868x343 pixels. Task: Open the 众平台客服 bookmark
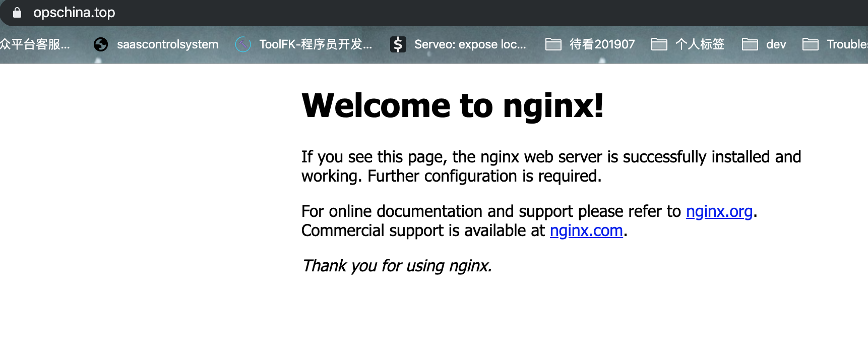click(x=35, y=44)
